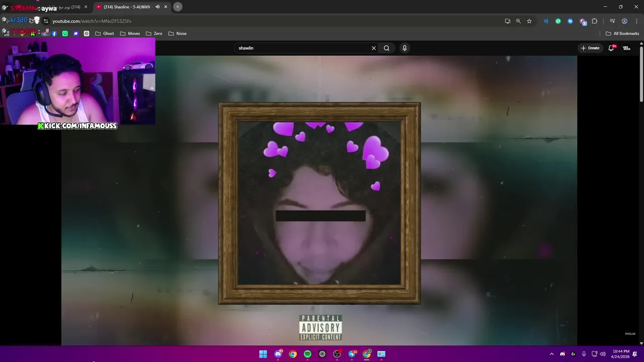Open the Windows notification center bell
The image size is (644, 362).
pos(635,354)
